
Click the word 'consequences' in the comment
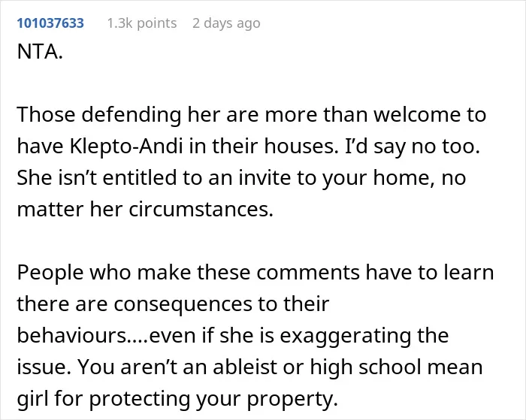[183, 304]
